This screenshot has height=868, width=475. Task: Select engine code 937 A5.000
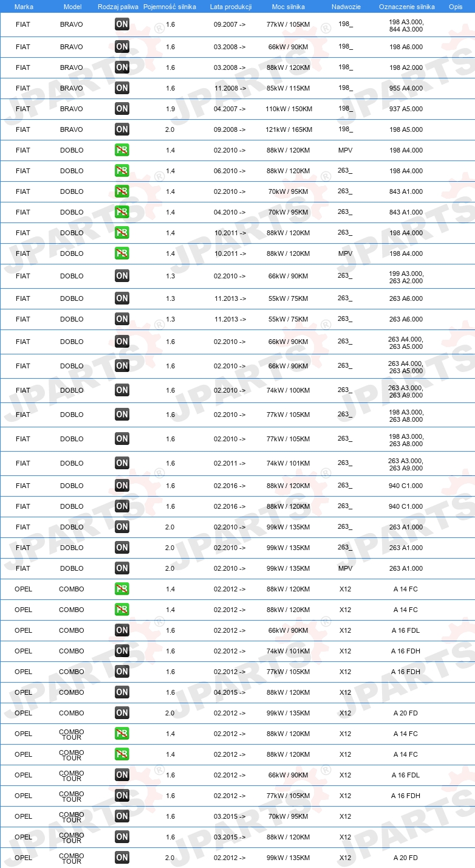tap(406, 109)
